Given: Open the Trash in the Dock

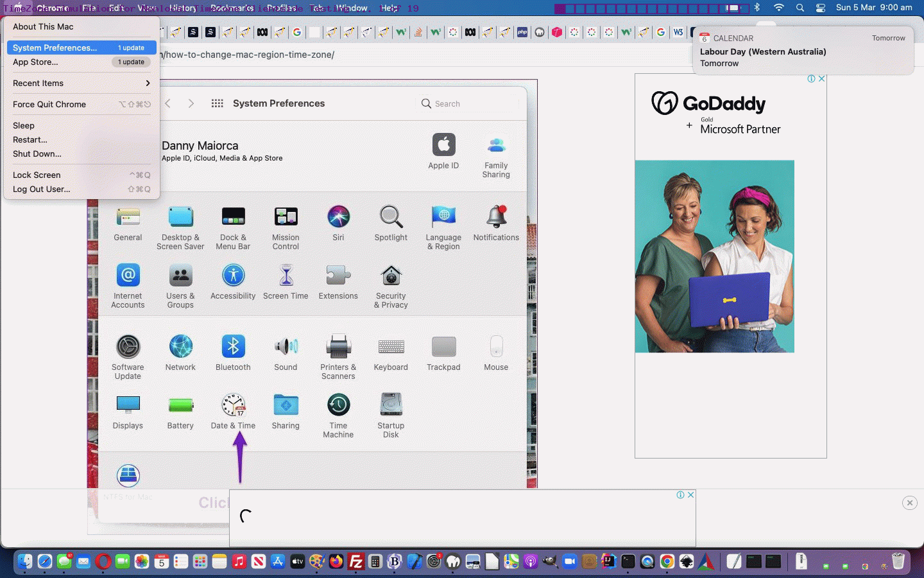Looking at the screenshot, I should click(x=898, y=561).
